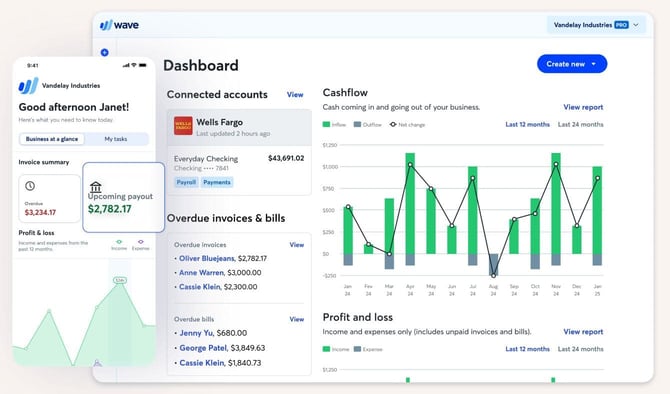Image resolution: width=670 pixels, height=394 pixels.
Task: Click the blue plus icon in sidebar
Action: click(x=104, y=53)
